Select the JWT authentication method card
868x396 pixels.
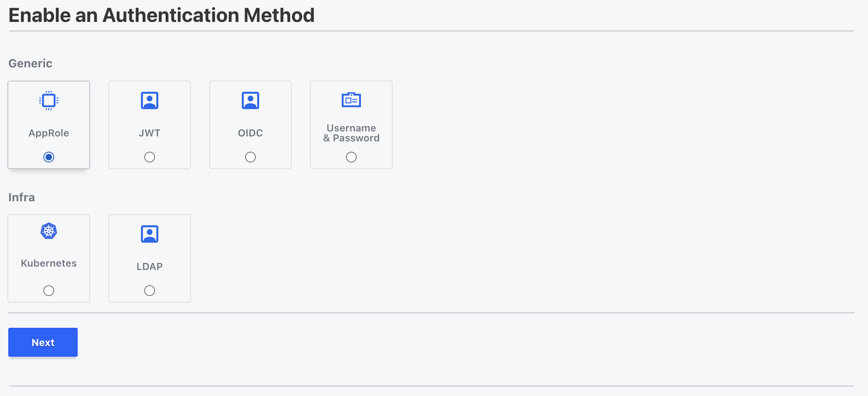coord(149,124)
